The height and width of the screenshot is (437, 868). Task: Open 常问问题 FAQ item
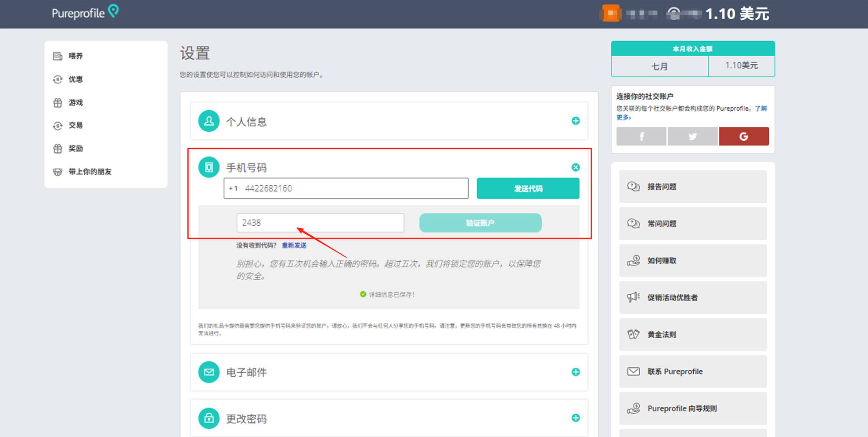tap(693, 224)
